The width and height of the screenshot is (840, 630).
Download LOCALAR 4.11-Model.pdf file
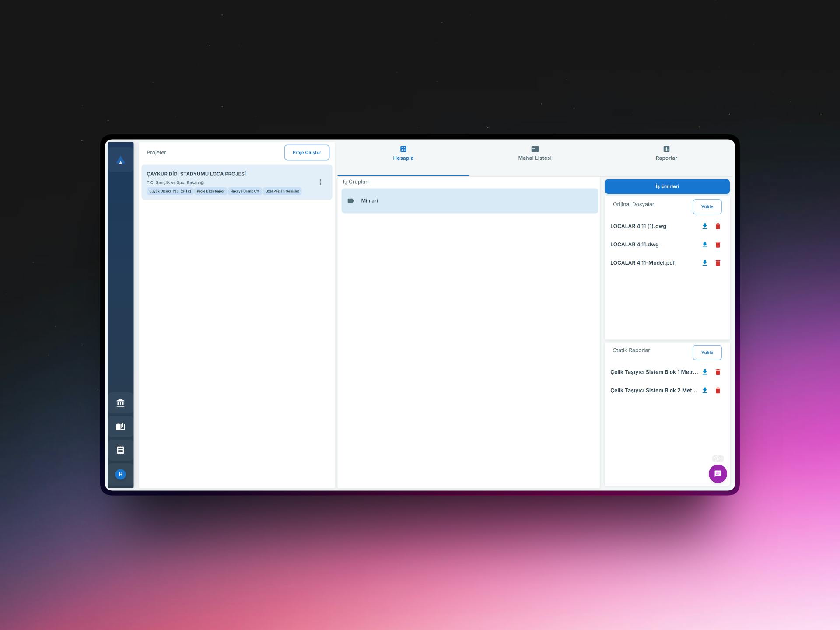(x=704, y=263)
